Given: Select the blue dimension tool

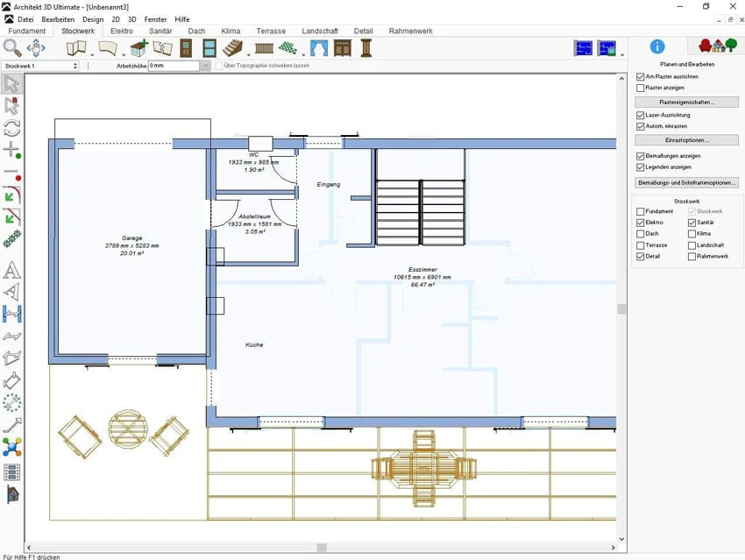Looking at the screenshot, I should pyautogui.click(x=12, y=314).
